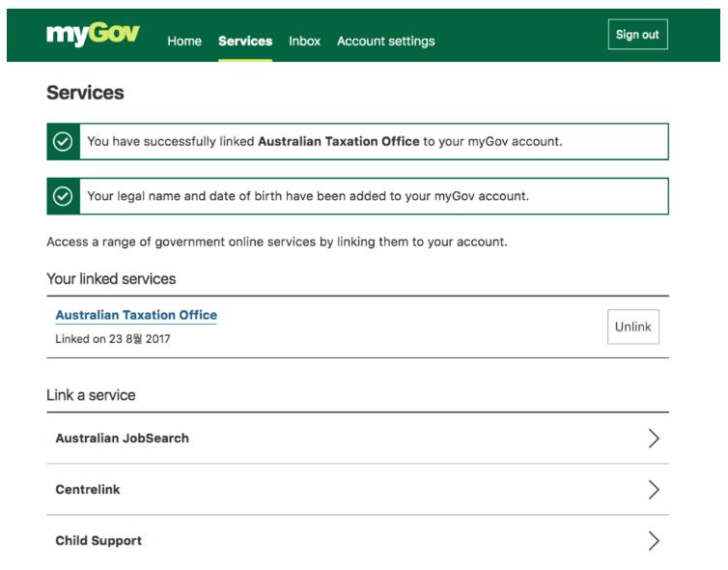
Task: Click 'Your legal name and date of birth' message
Action: 308,196
